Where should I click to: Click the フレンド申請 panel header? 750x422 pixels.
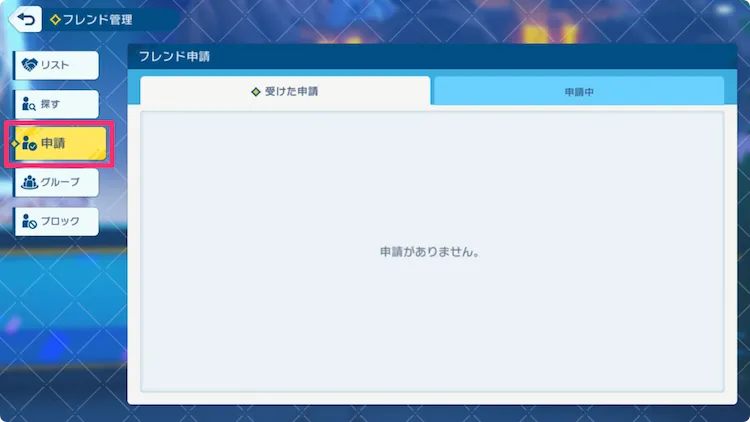tap(181, 58)
